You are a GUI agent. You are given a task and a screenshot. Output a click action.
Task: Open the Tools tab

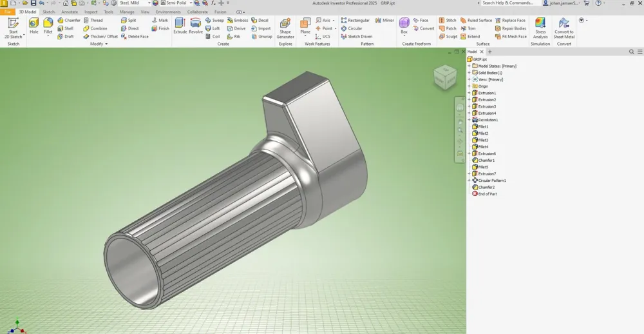click(x=108, y=12)
